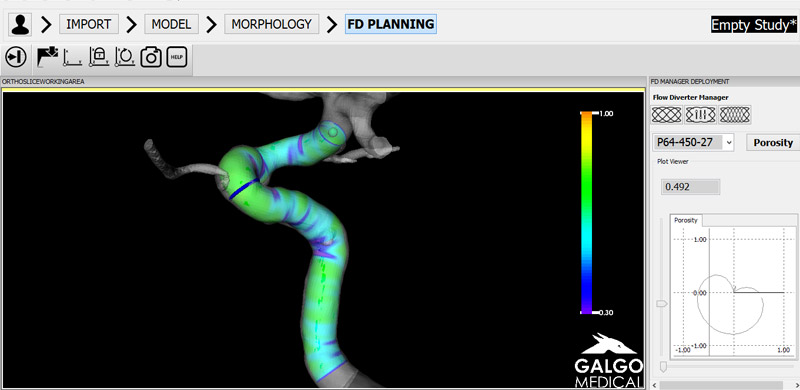Click the patient profile icon
The width and height of the screenshot is (800, 390).
click(x=20, y=25)
